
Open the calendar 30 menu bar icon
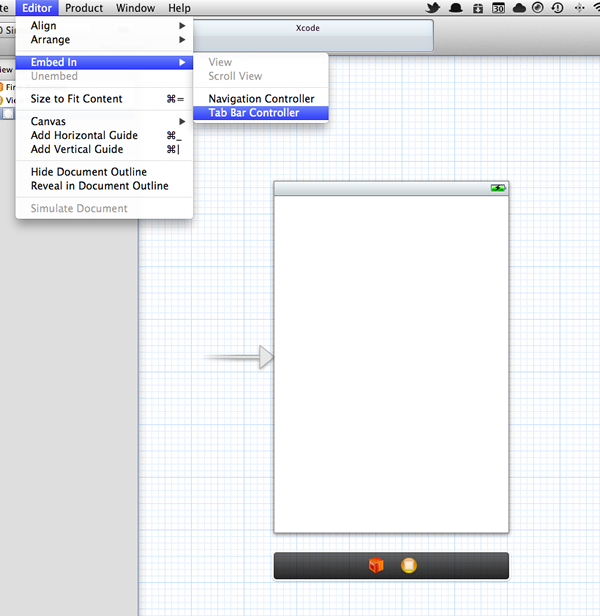coord(499,8)
